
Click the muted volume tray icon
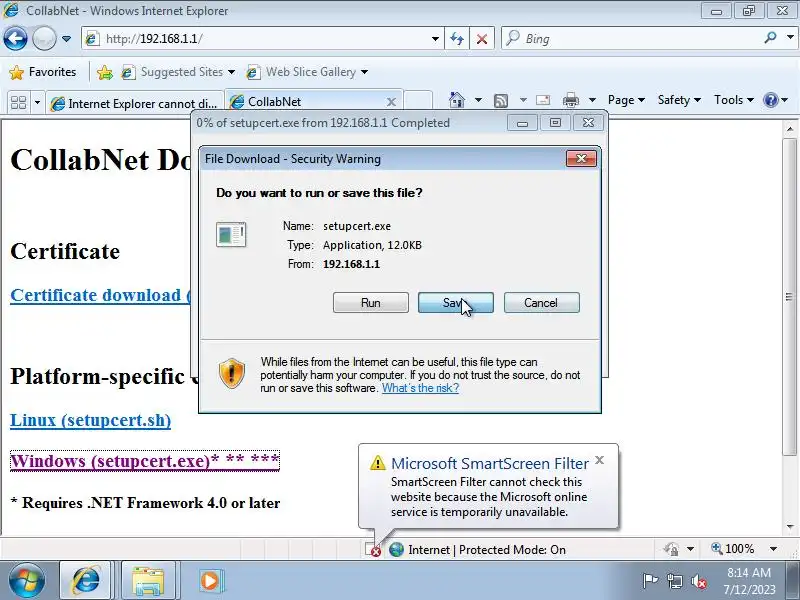[x=698, y=581]
